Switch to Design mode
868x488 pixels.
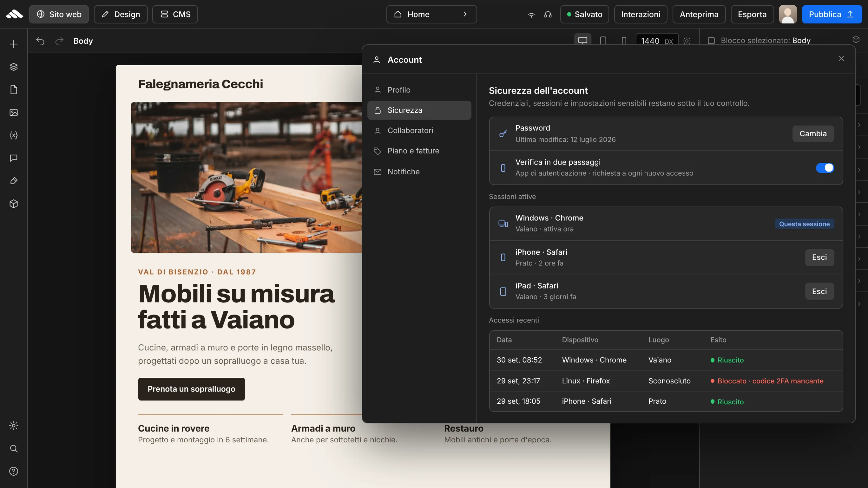[x=121, y=14]
